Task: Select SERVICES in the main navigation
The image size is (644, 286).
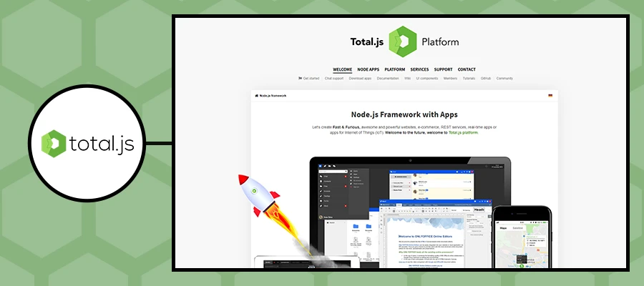Action: (x=419, y=69)
